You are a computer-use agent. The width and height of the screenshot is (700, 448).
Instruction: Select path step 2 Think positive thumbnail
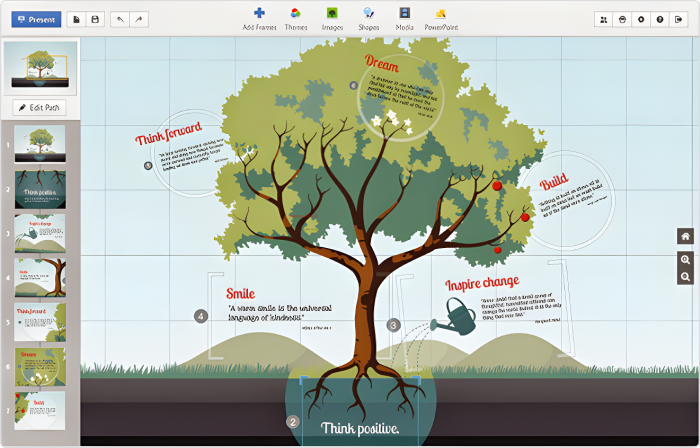tap(40, 189)
